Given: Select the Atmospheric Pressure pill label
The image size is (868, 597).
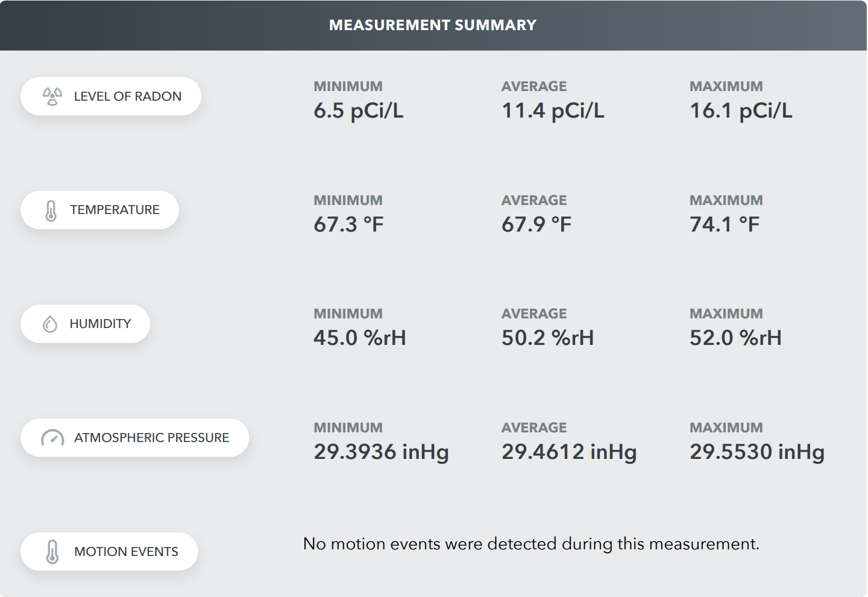Looking at the screenshot, I should click(135, 438).
